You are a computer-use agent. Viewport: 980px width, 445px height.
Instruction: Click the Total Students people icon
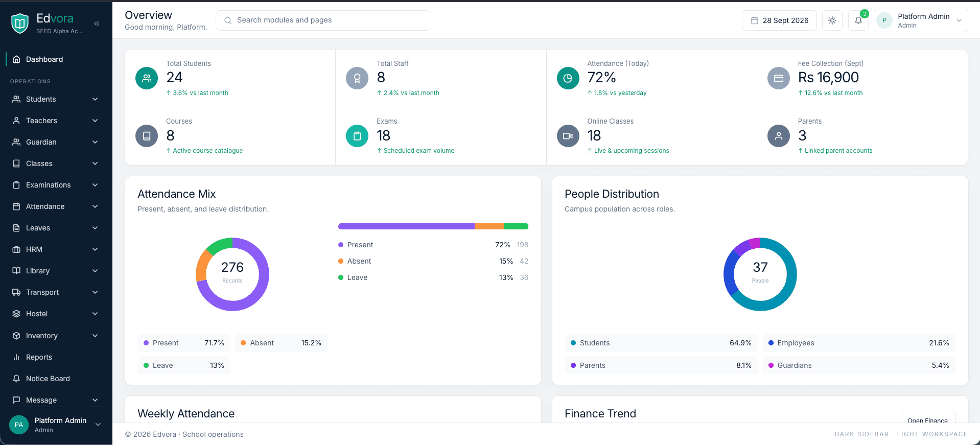[147, 78]
